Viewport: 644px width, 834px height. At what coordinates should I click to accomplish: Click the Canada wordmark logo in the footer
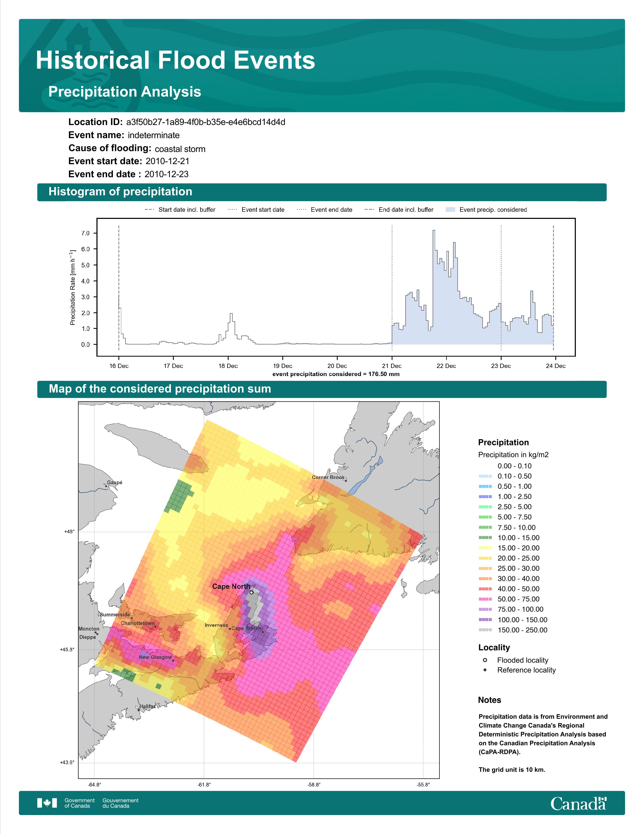(578, 804)
